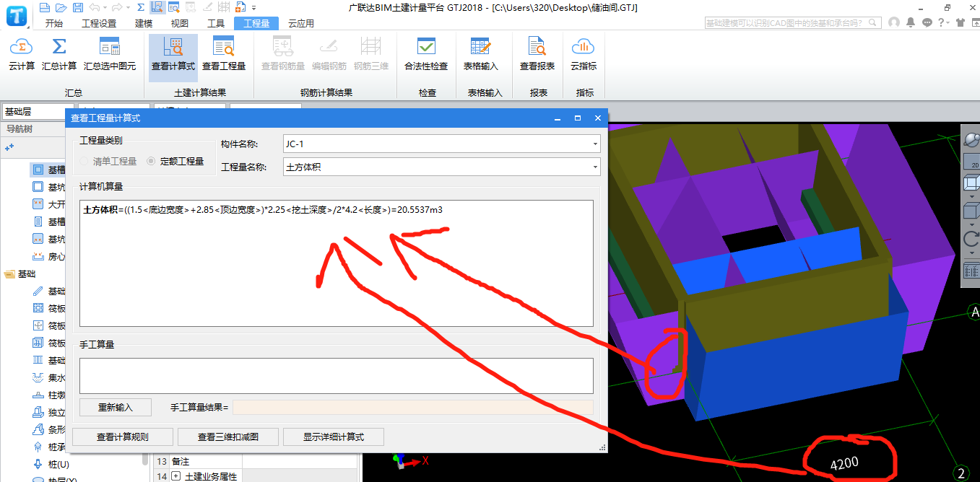
Task: Run 汇总计算 summary calculation
Action: point(59,55)
